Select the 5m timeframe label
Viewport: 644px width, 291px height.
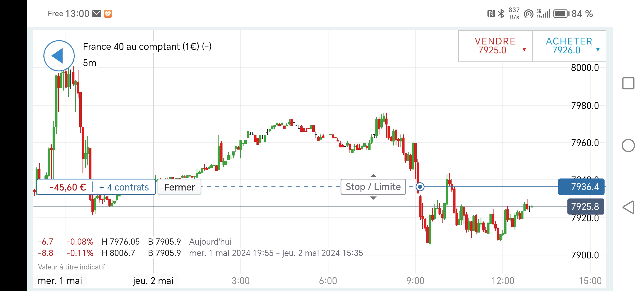tap(90, 63)
